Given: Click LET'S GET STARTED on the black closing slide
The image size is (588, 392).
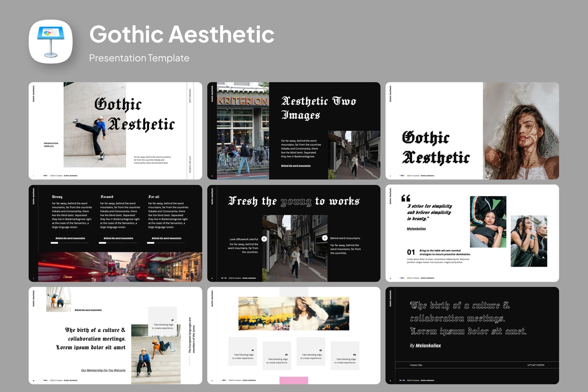Looking at the screenshot, I should tap(535, 365).
